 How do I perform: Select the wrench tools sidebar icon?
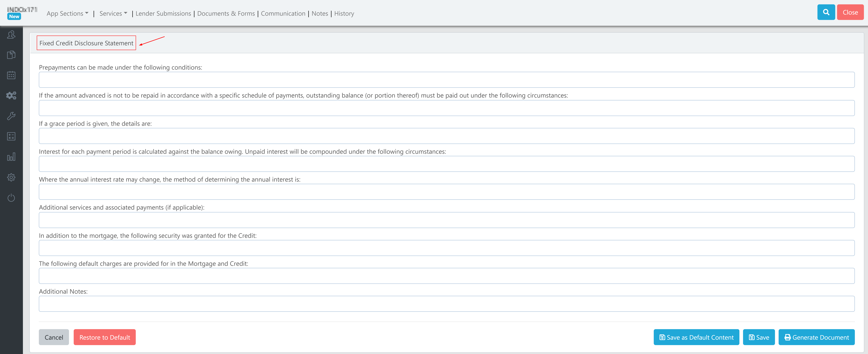pyautogui.click(x=11, y=116)
